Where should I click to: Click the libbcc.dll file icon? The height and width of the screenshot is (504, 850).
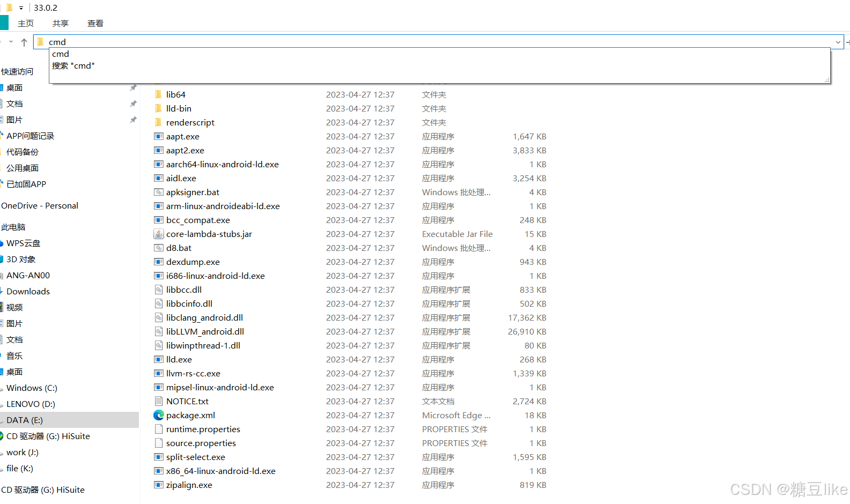[x=159, y=290]
